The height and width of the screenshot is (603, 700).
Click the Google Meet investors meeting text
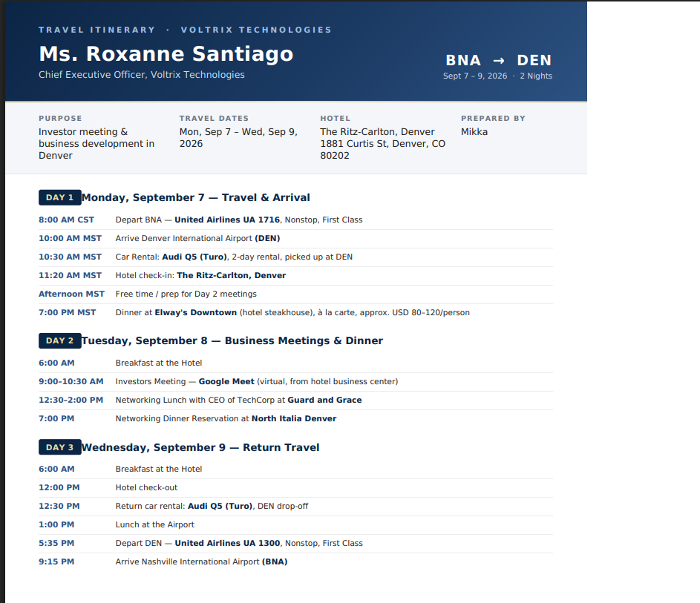tap(226, 382)
